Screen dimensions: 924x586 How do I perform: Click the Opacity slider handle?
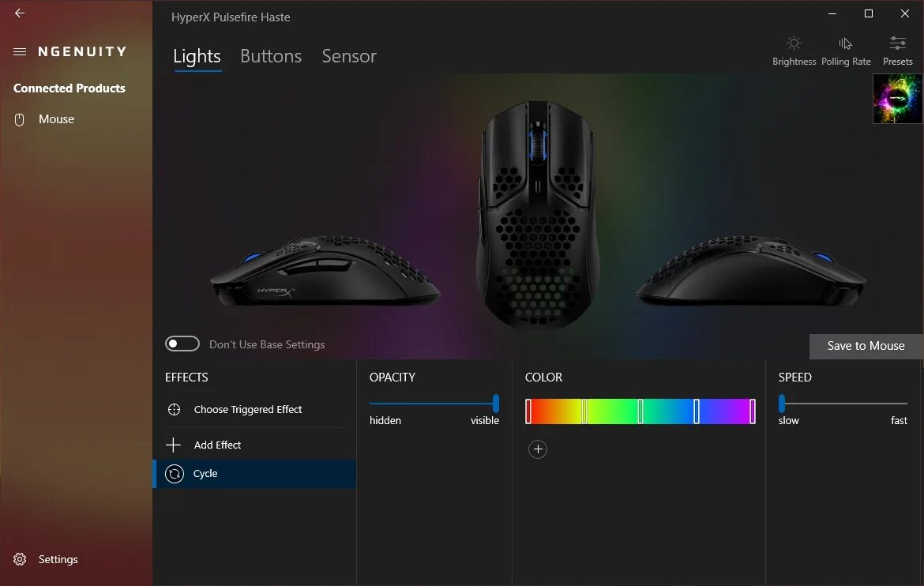pyautogui.click(x=496, y=404)
